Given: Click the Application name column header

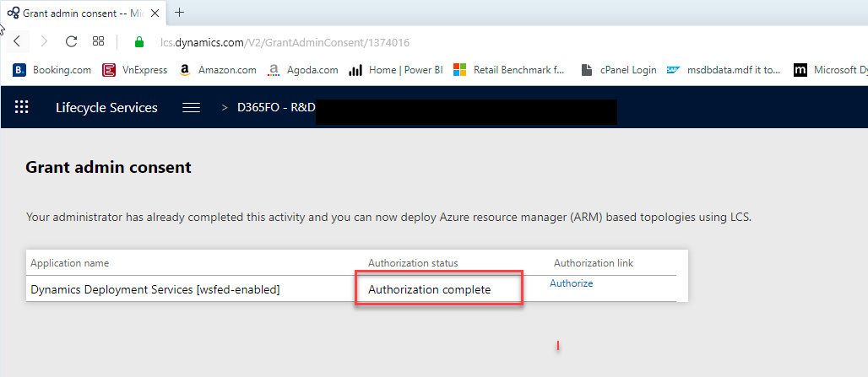Looking at the screenshot, I should point(70,263).
